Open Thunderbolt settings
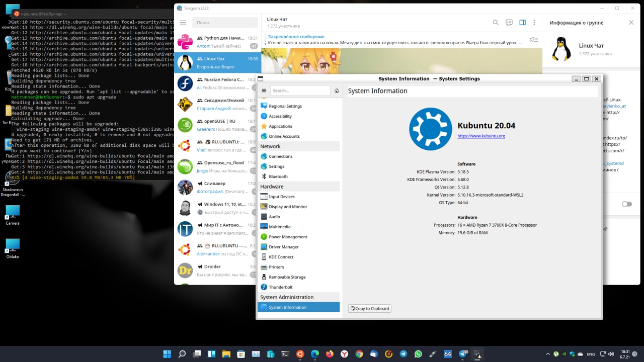 point(299,287)
